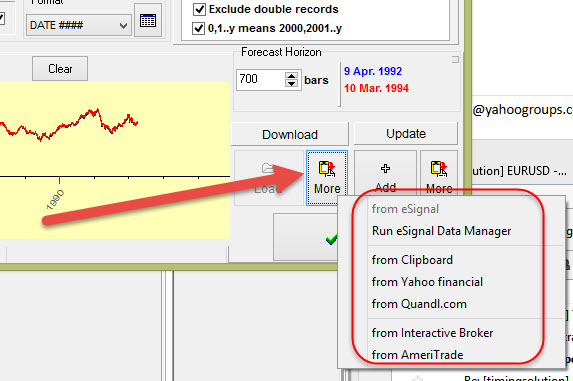Open the calendar date picker icon

(x=148, y=20)
